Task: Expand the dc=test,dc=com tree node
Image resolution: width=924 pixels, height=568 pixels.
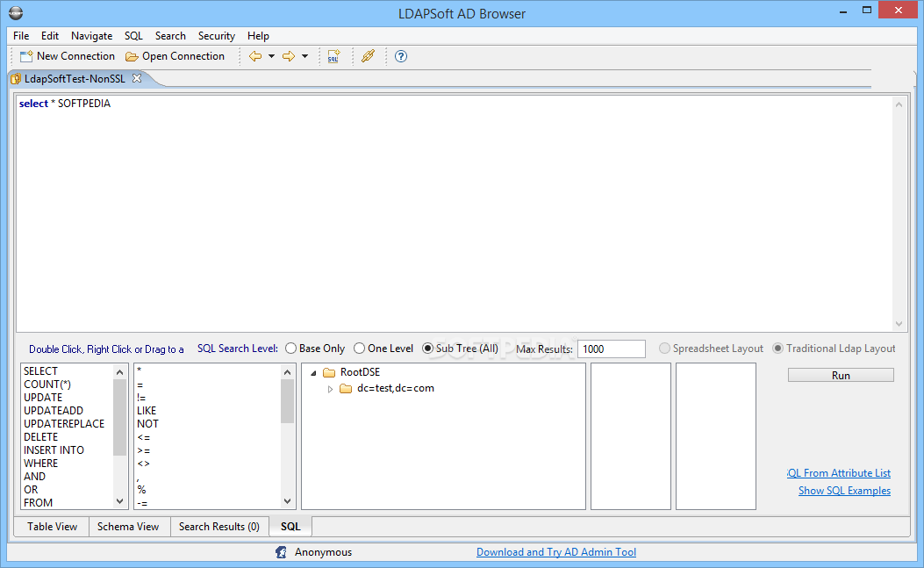Action: 330,389
